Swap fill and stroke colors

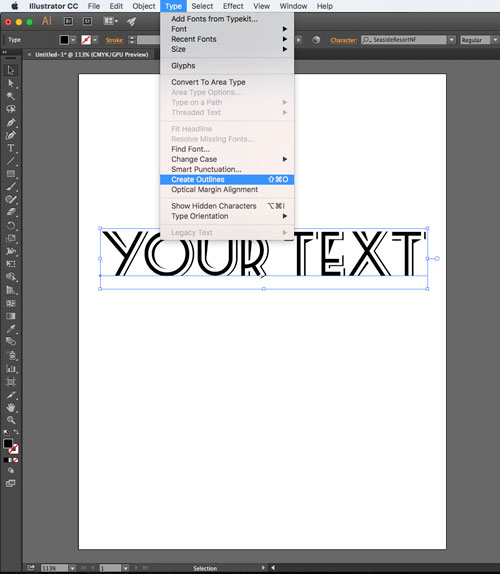click(16, 432)
